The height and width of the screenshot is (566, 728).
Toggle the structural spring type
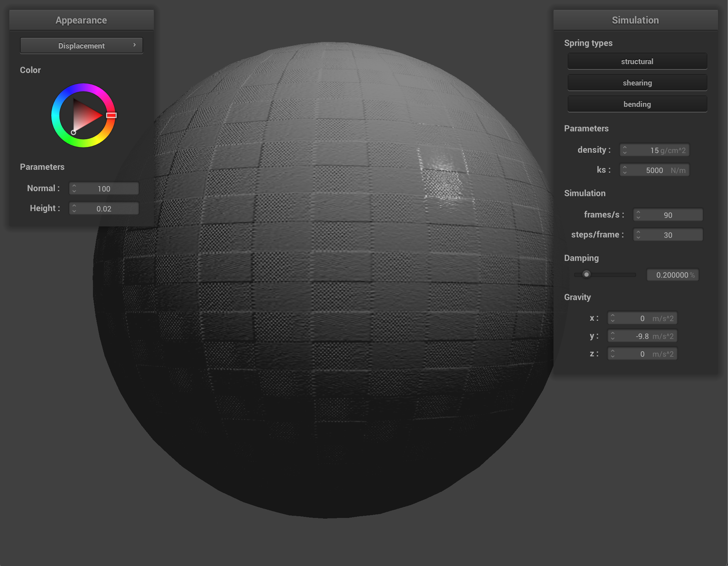pos(637,61)
